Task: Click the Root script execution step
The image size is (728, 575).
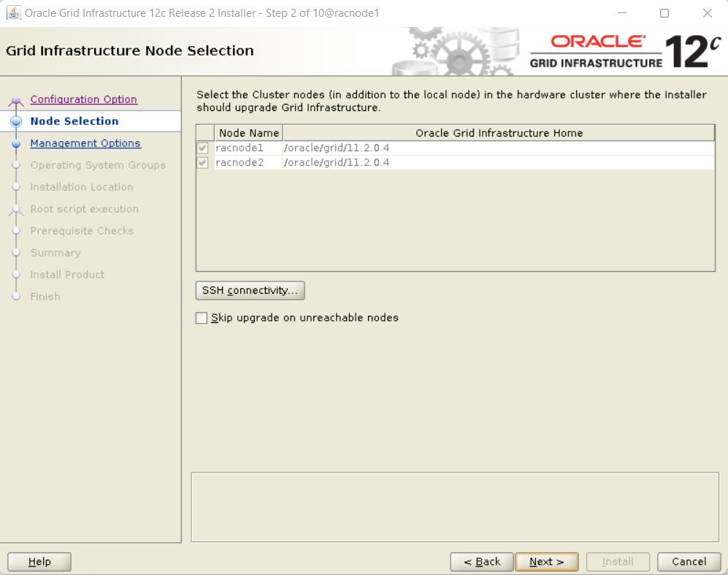Action: tap(85, 209)
